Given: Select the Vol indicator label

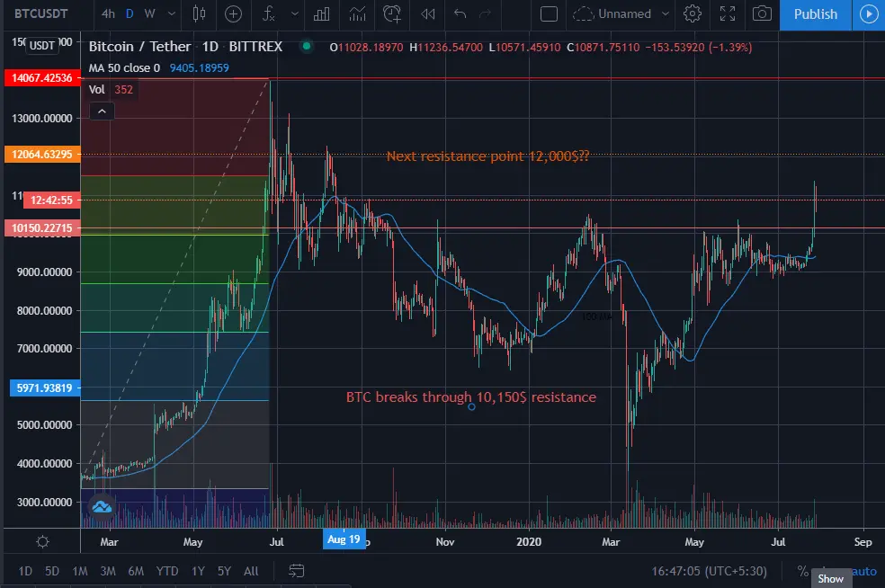Looking at the screenshot, I should pyautogui.click(x=96, y=89).
